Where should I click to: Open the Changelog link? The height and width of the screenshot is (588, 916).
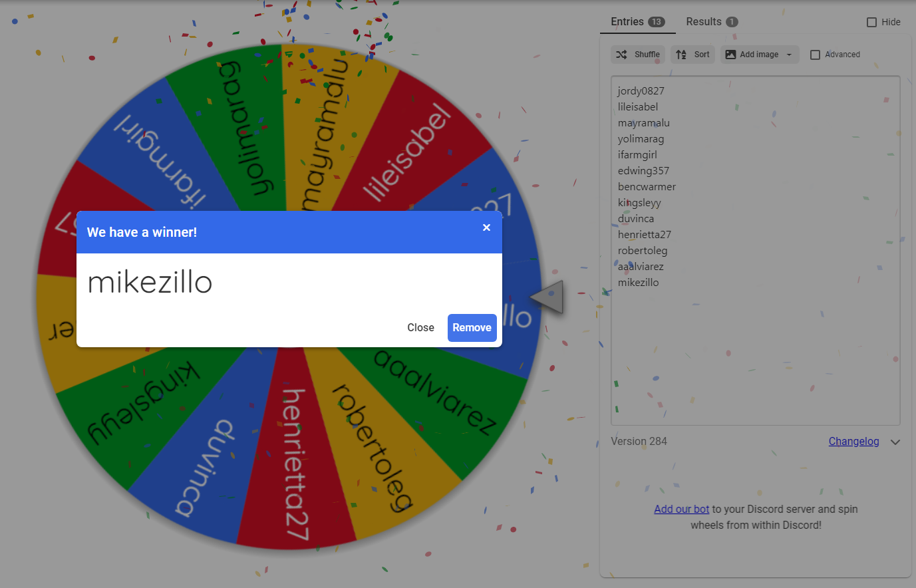(x=853, y=442)
